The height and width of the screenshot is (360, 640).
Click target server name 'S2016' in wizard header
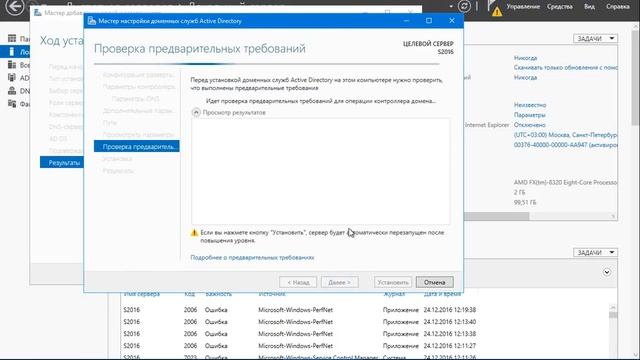tap(445, 52)
